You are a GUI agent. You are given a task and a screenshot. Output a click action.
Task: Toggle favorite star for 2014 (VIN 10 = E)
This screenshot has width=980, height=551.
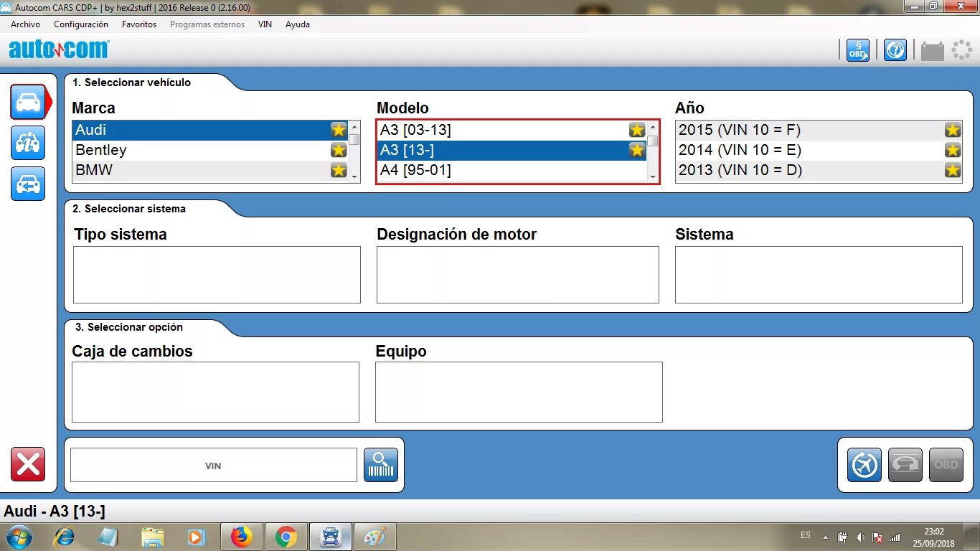[953, 150]
